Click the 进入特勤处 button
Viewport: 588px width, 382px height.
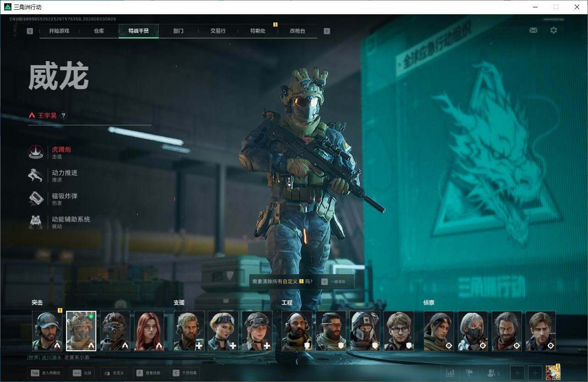[45, 373]
